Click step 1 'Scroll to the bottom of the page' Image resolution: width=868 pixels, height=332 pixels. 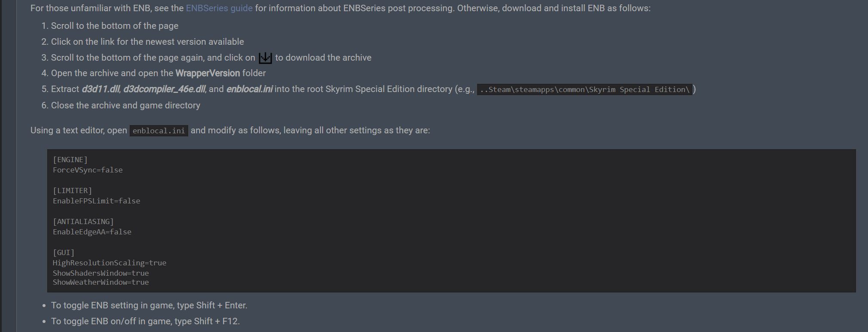click(115, 26)
